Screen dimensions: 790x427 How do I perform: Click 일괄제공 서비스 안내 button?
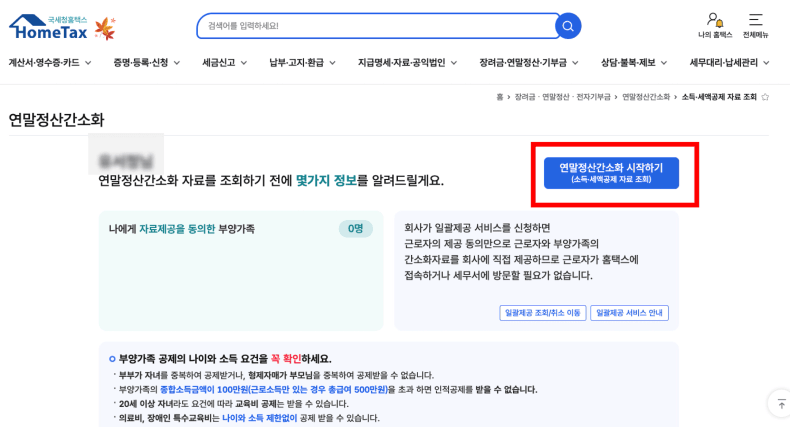coord(629,313)
